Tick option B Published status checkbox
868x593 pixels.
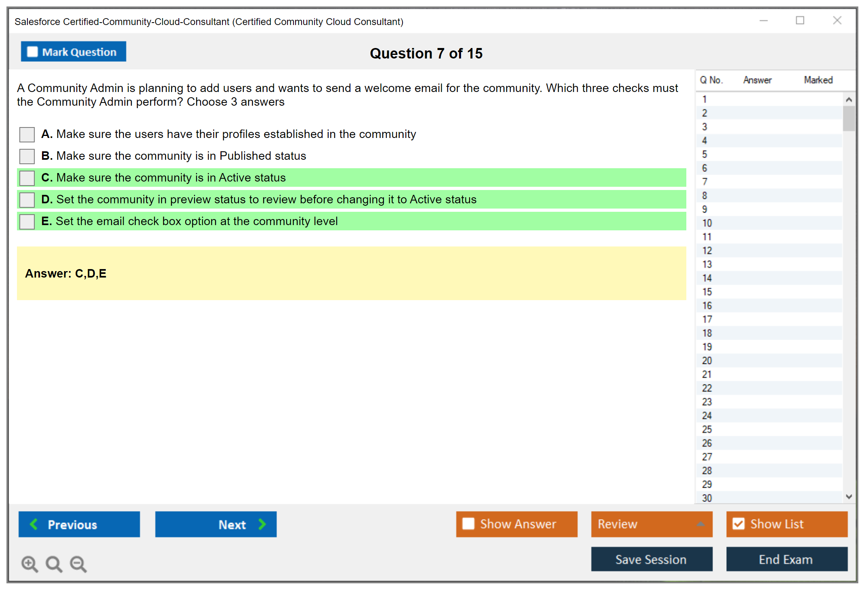[x=27, y=156]
